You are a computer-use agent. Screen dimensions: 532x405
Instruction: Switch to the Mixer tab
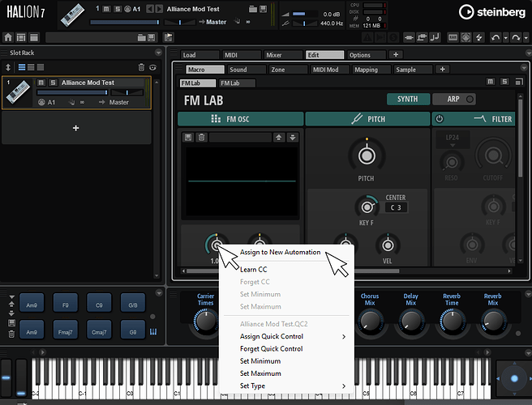click(283, 55)
